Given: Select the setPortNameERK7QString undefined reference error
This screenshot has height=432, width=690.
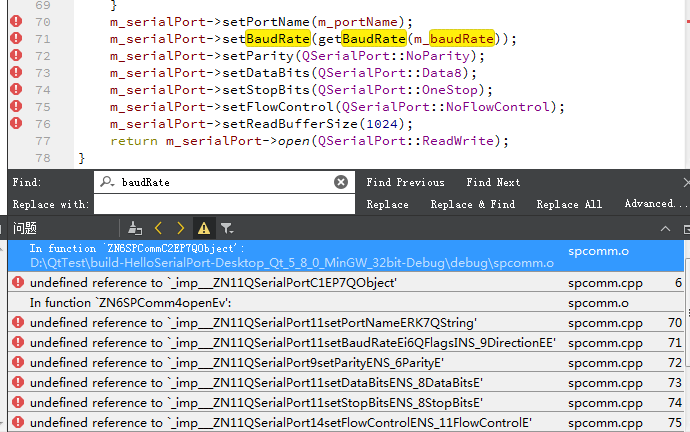Looking at the screenshot, I should click(x=345, y=322).
